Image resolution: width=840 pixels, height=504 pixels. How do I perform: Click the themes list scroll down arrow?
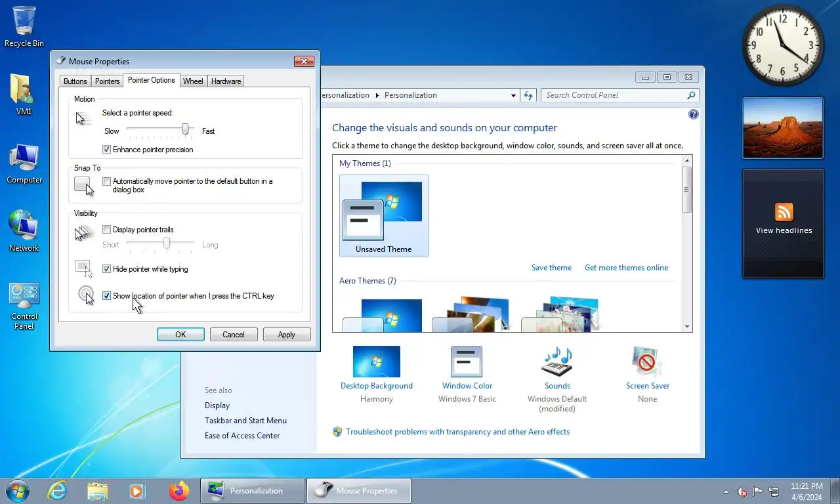(687, 326)
